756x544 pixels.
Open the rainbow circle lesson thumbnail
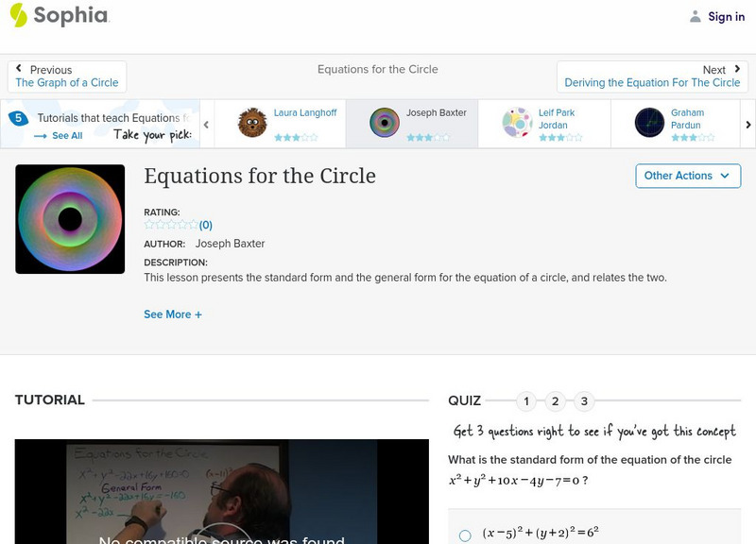tap(70, 218)
